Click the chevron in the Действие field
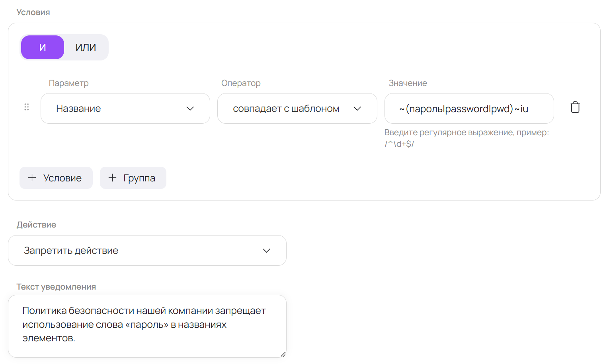Screen dimensions: 609x364 (267, 250)
